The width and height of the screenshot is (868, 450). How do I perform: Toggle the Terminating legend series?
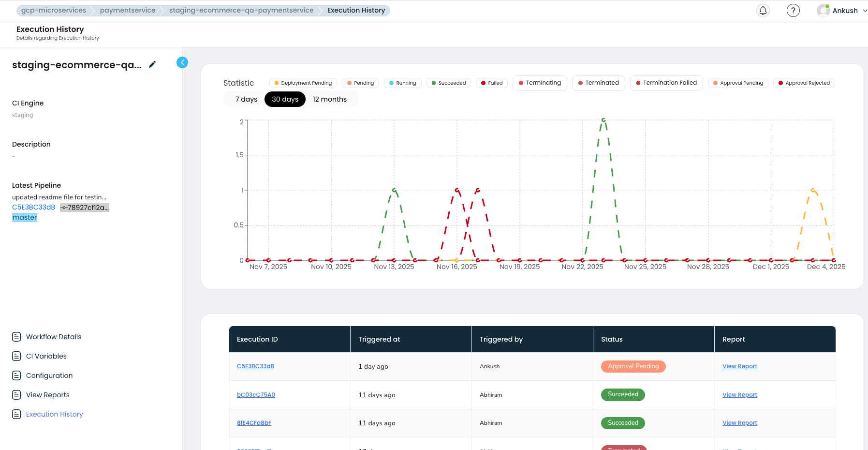540,83
